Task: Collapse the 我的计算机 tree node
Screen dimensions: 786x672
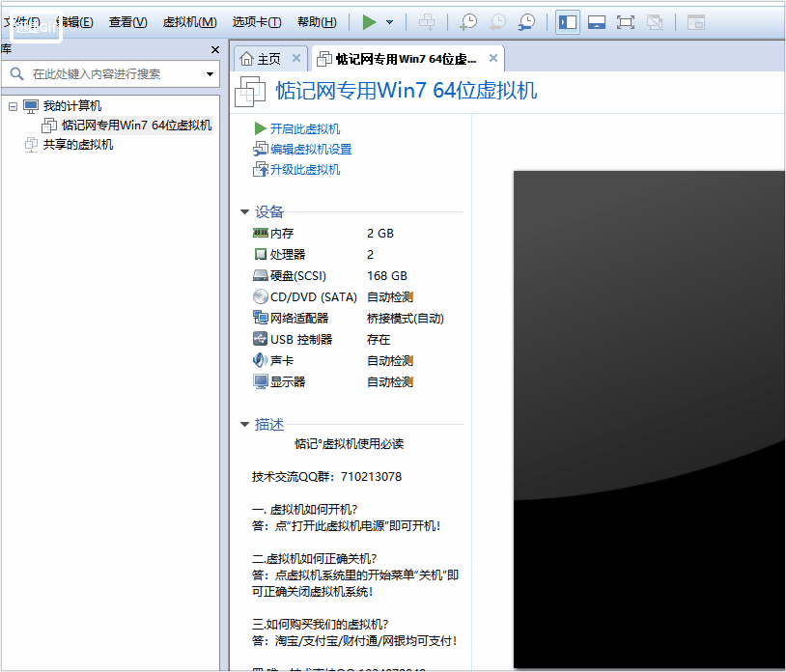Action: click(13, 106)
